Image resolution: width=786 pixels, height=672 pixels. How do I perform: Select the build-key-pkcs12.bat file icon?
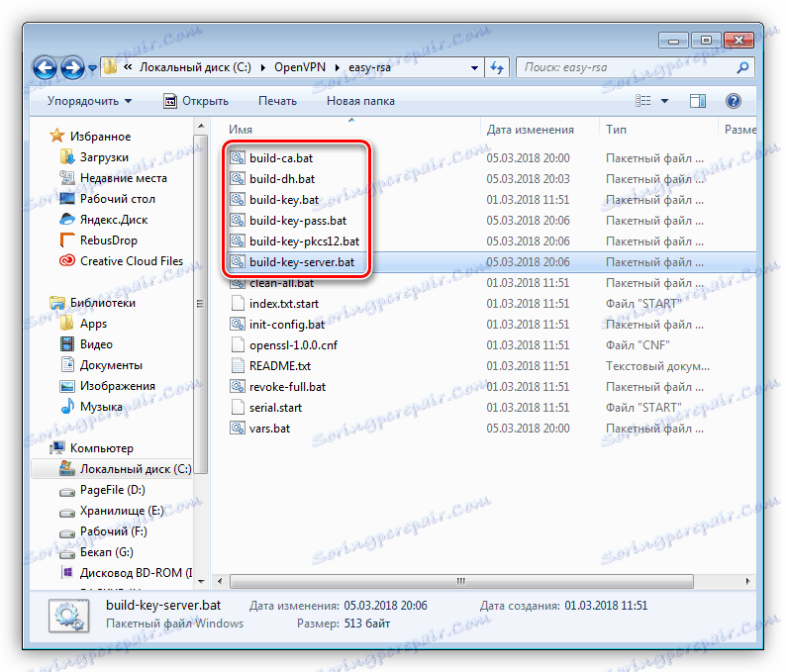click(x=238, y=241)
